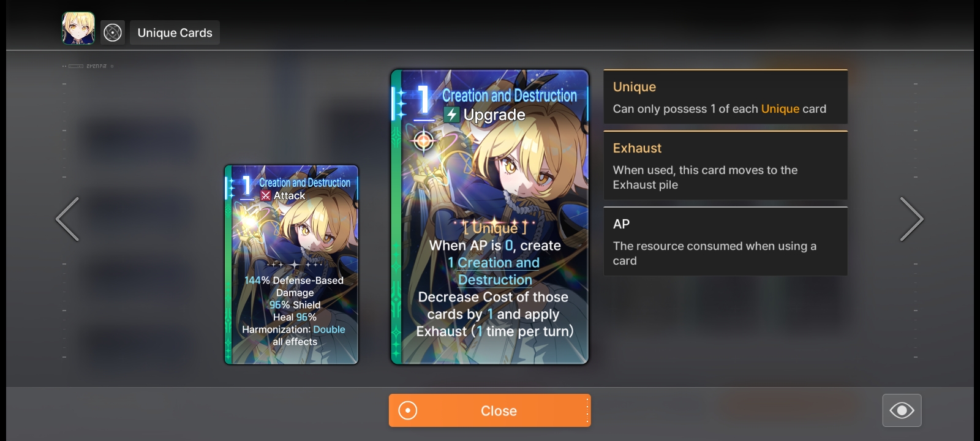Select the small Creation and Destruction Attack card
Image resolution: width=980 pixels, height=441 pixels.
(x=292, y=265)
